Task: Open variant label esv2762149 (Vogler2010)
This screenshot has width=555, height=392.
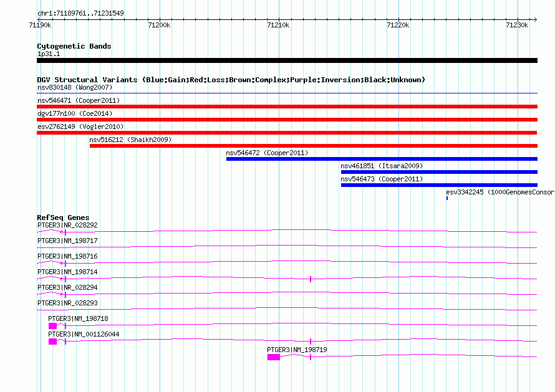Action: click(80, 127)
